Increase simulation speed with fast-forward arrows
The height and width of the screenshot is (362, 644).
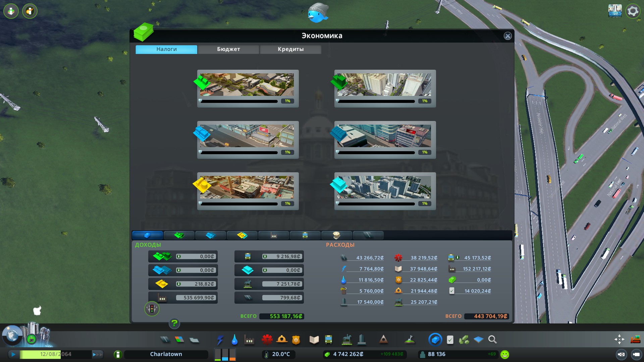tap(97, 354)
